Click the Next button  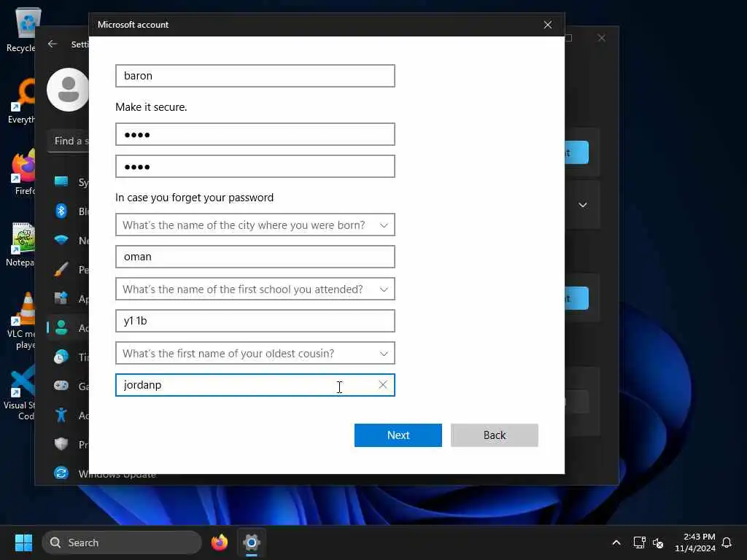click(398, 435)
